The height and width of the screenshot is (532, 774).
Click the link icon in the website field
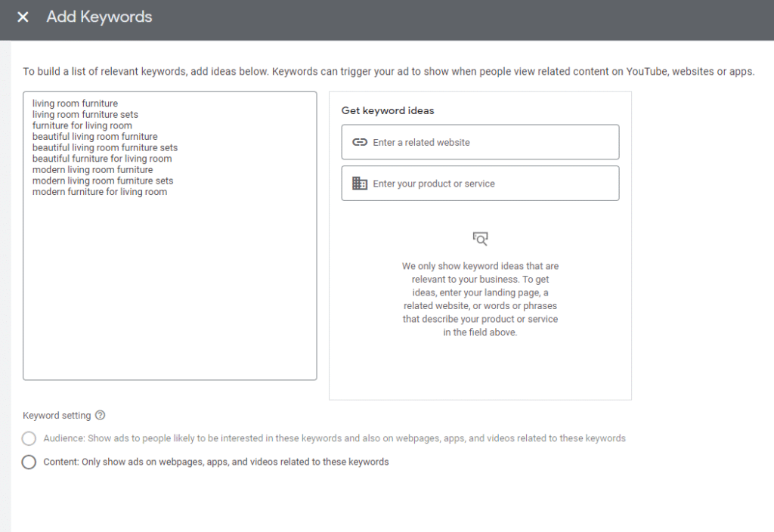pos(360,142)
